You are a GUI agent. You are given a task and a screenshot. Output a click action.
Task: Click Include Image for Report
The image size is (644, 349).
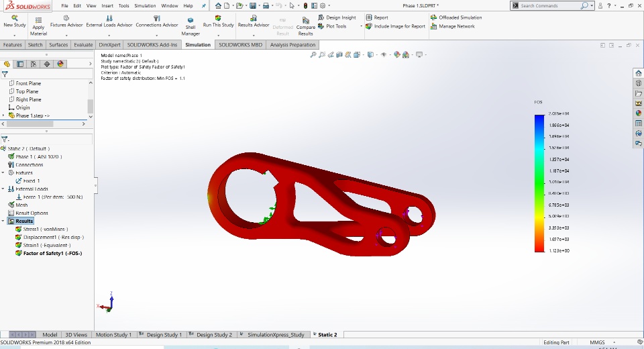click(395, 26)
